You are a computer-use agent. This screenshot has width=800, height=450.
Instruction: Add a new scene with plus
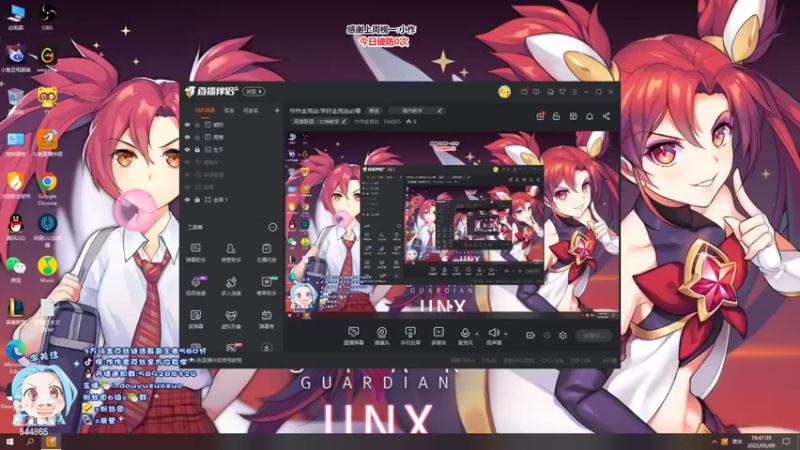277,110
